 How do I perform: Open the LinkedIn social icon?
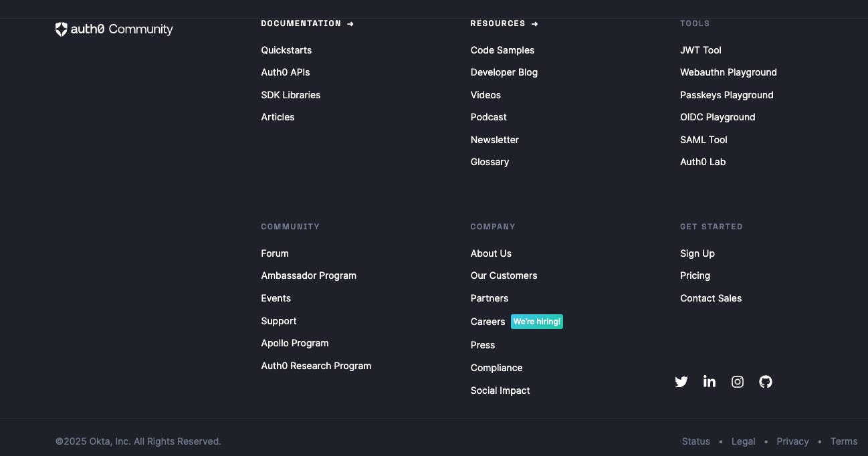coord(710,382)
